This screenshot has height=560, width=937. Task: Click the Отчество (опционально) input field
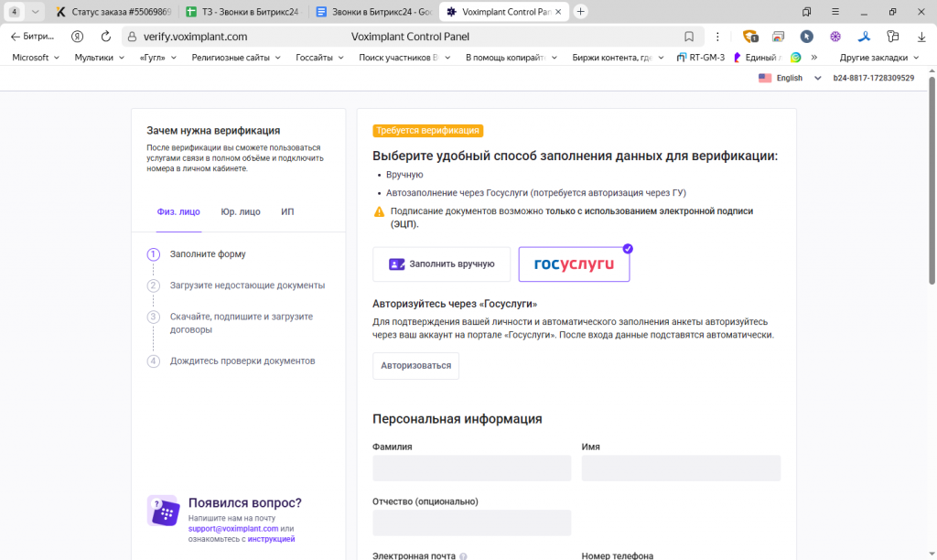[x=471, y=523]
